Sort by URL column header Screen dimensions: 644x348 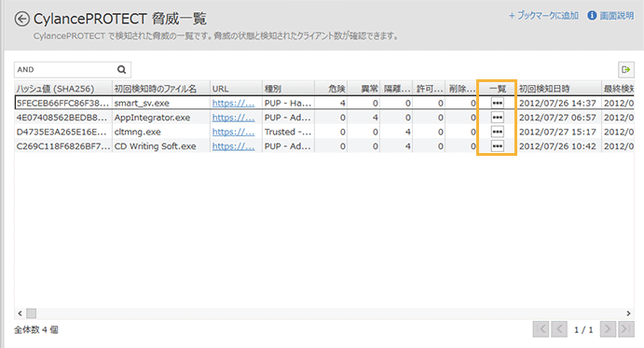pos(236,89)
